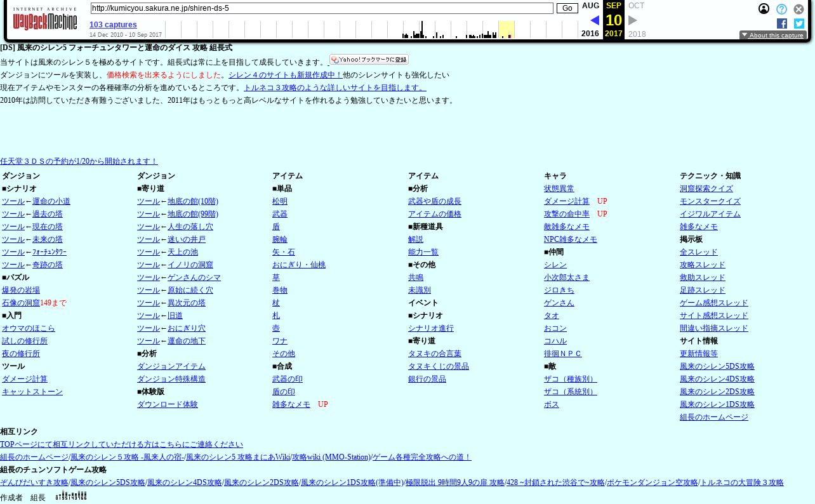
Task: Open the Wayback help icon
Action: (x=781, y=9)
